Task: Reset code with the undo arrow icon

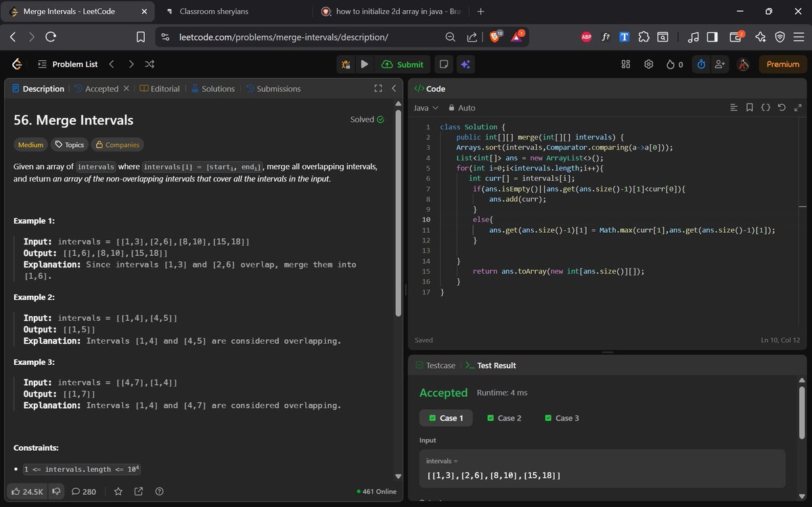Action: pos(782,108)
